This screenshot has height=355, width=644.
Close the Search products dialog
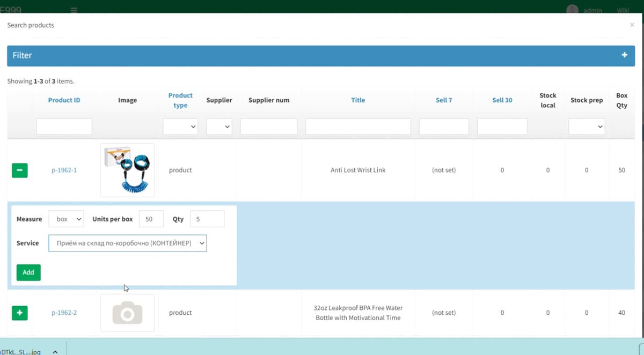(x=632, y=25)
